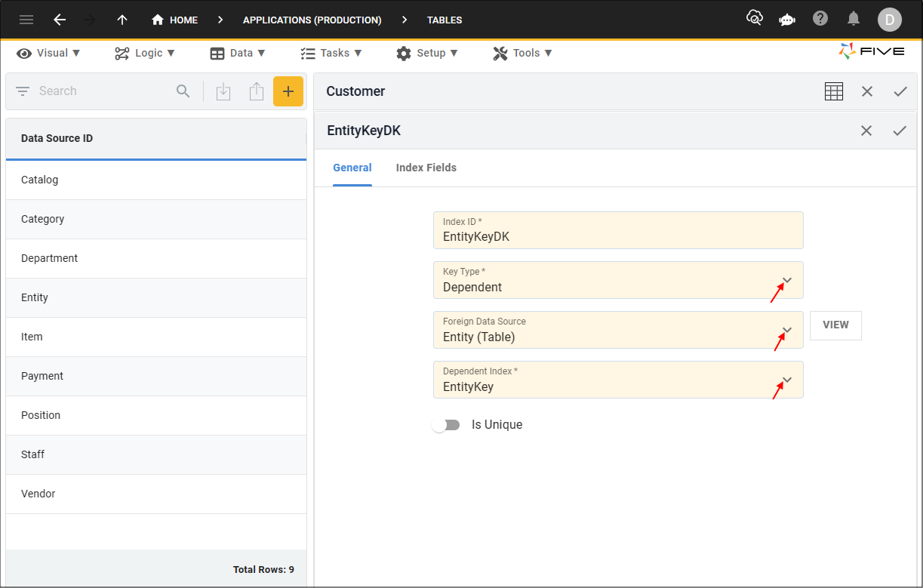This screenshot has height=588, width=923.
Task: Go to HOME breadcrumb
Action: (174, 20)
